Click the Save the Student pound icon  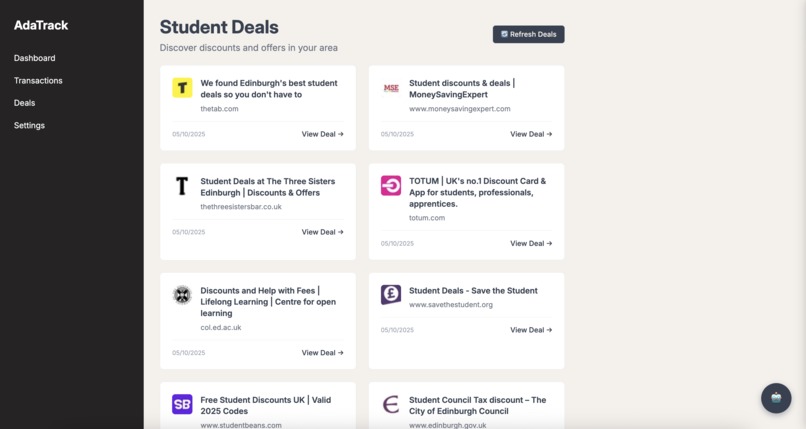point(391,295)
